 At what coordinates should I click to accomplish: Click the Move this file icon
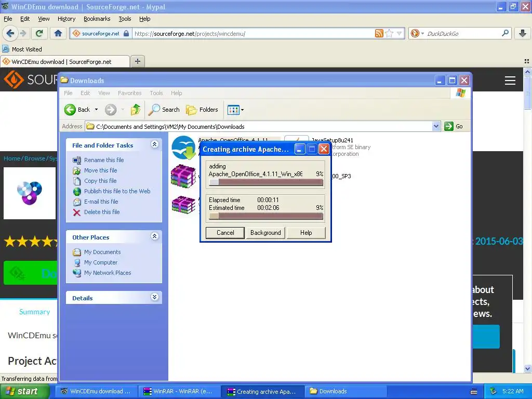(x=77, y=170)
